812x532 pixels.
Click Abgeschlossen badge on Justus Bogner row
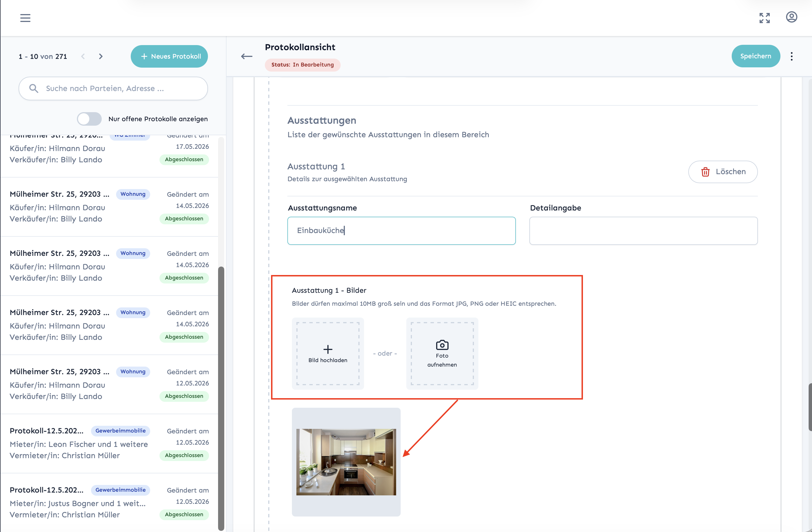tap(184, 514)
